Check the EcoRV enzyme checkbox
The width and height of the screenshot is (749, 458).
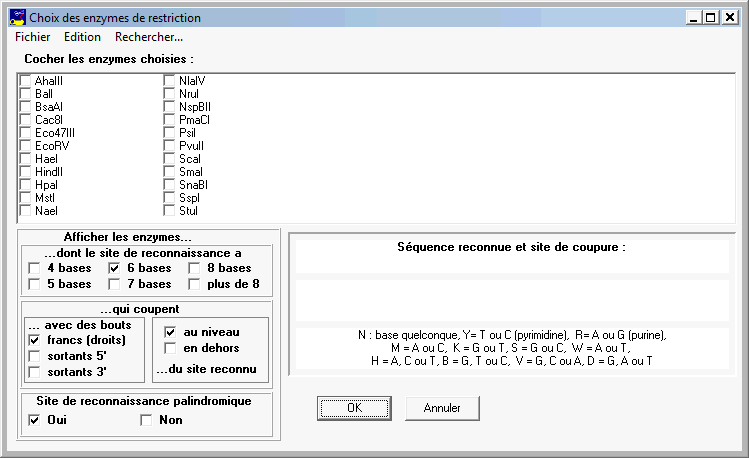point(25,146)
